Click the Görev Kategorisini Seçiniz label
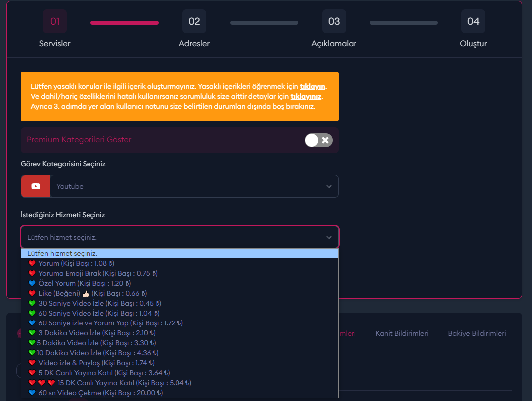 point(63,164)
